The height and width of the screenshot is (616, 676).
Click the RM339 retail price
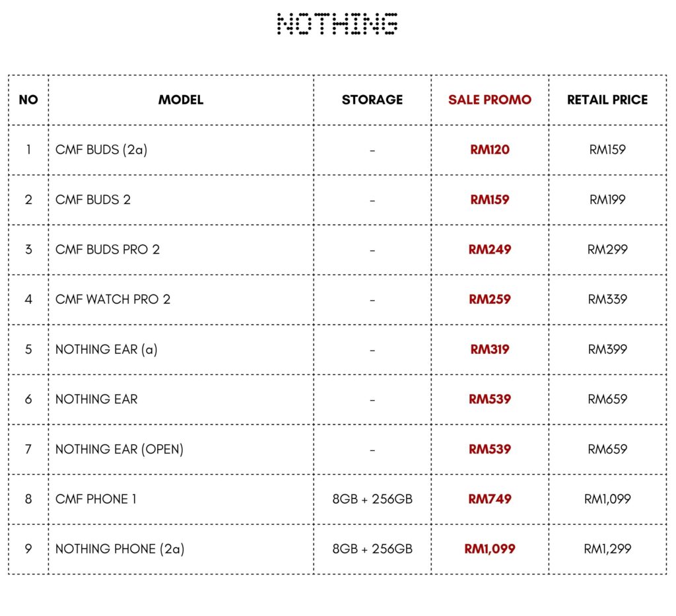coord(607,299)
